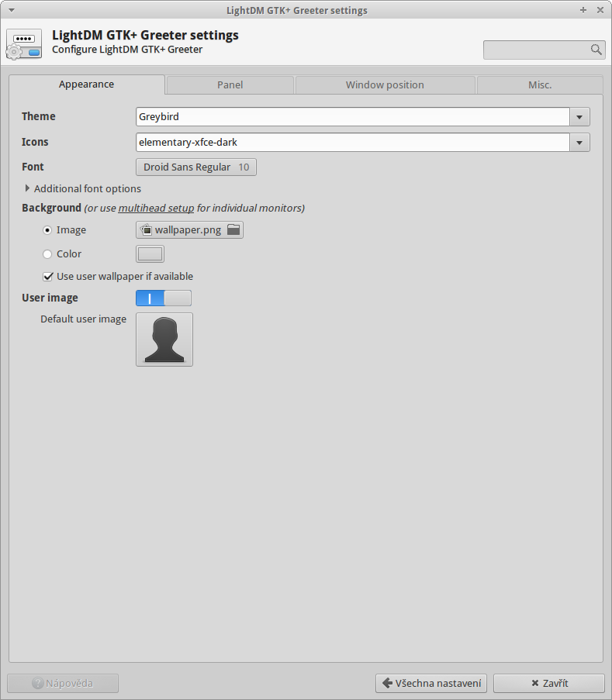This screenshot has width=612, height=700.
Task: Maximize window with the plus icon
Action: pos(583,10)
